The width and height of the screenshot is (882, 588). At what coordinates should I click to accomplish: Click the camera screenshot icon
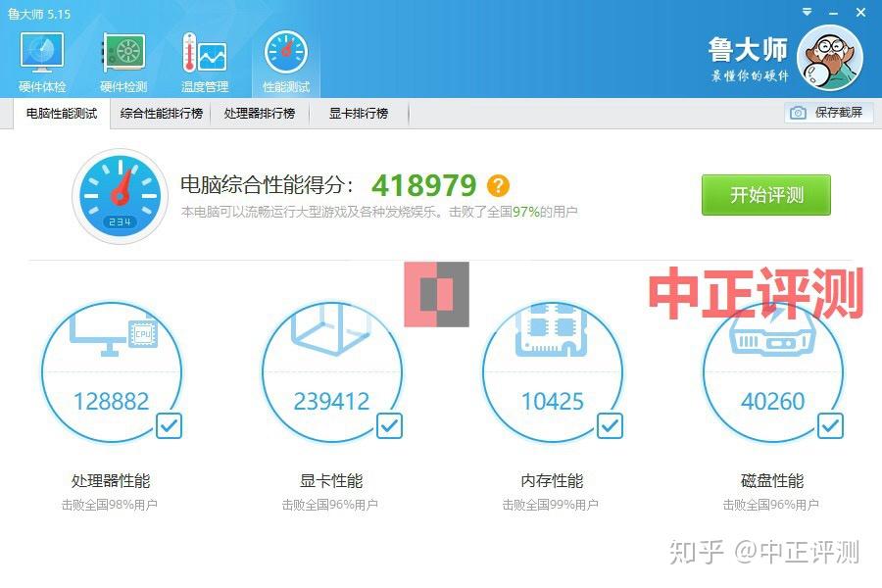tap(798, 113)
